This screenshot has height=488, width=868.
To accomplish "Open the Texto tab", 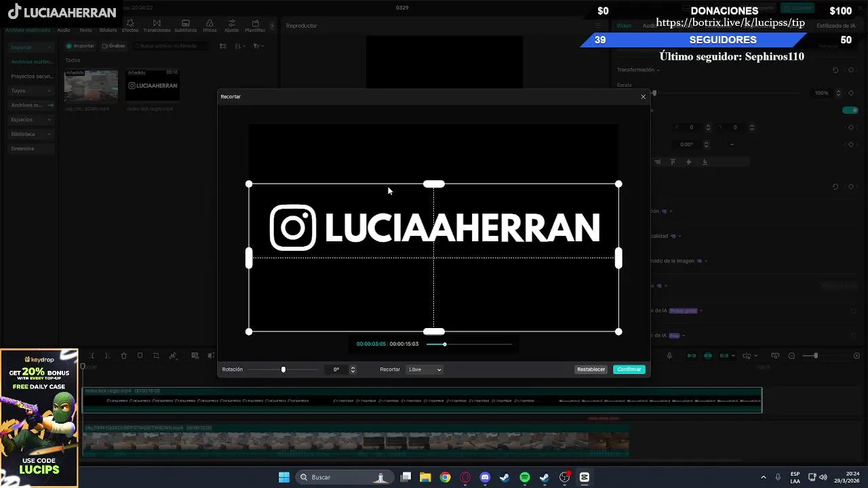I will (x=85, y=30).
